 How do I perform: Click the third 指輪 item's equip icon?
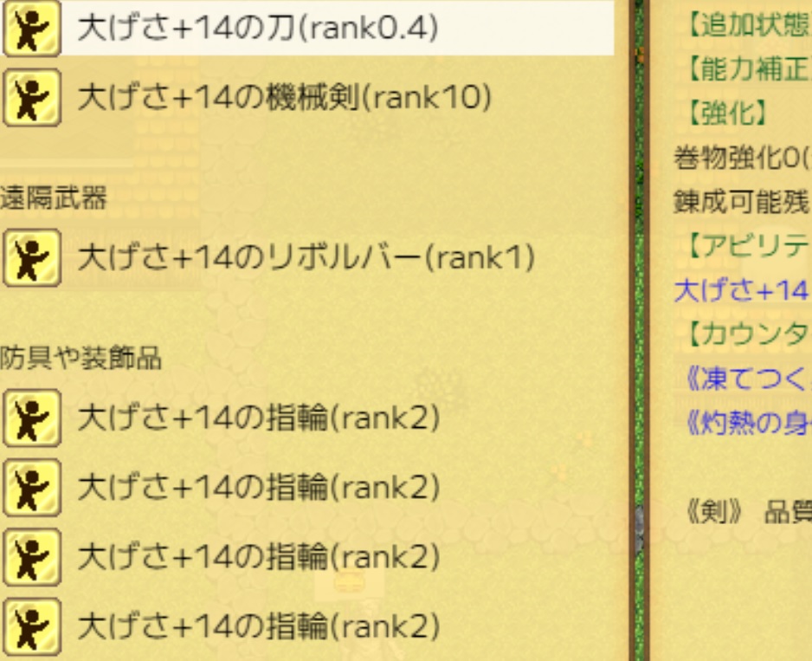point(31,556)
